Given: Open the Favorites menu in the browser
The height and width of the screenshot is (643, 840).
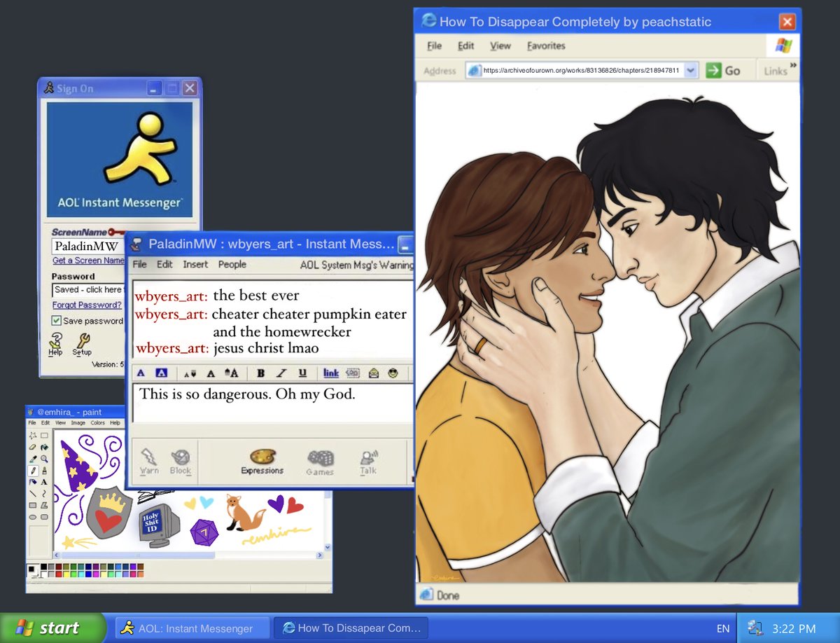Looking at the screenshot, I should point(546,46).
